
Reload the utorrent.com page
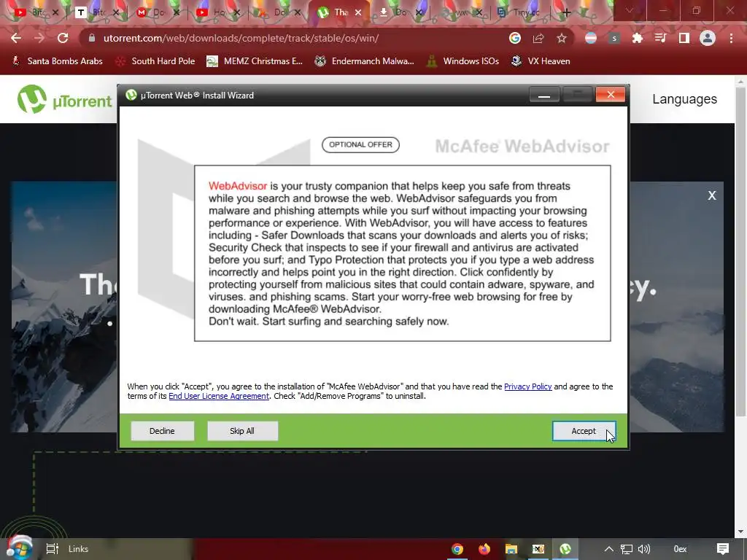pyautogui.click(x=63, y=38)
